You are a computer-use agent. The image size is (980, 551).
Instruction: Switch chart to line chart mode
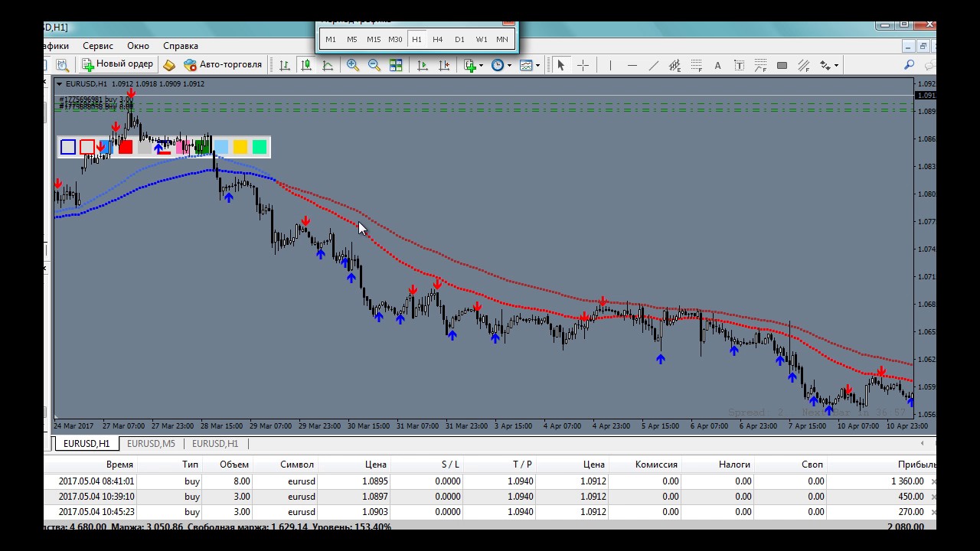coord(328,65)
